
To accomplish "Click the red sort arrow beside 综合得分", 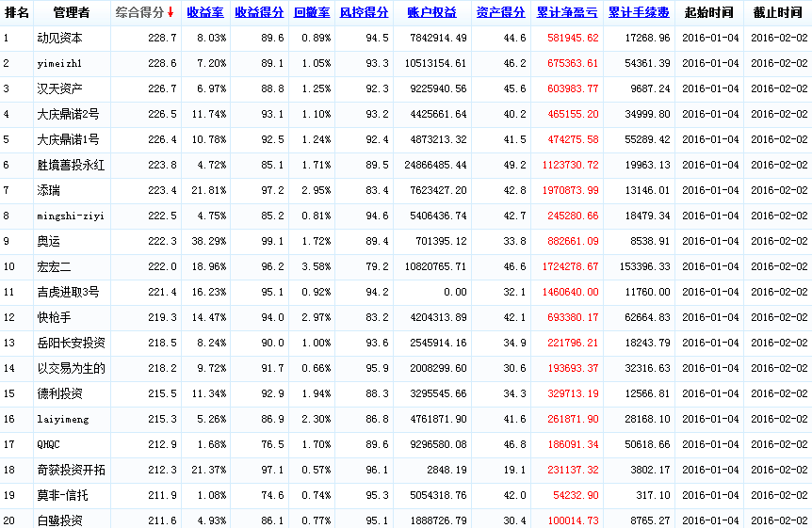I will click(171, 12).
